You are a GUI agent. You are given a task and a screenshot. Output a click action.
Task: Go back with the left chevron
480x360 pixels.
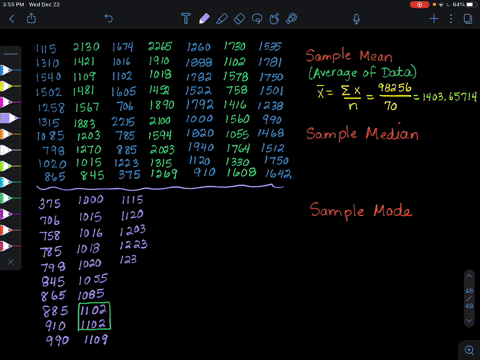click(x=12, y=19)
